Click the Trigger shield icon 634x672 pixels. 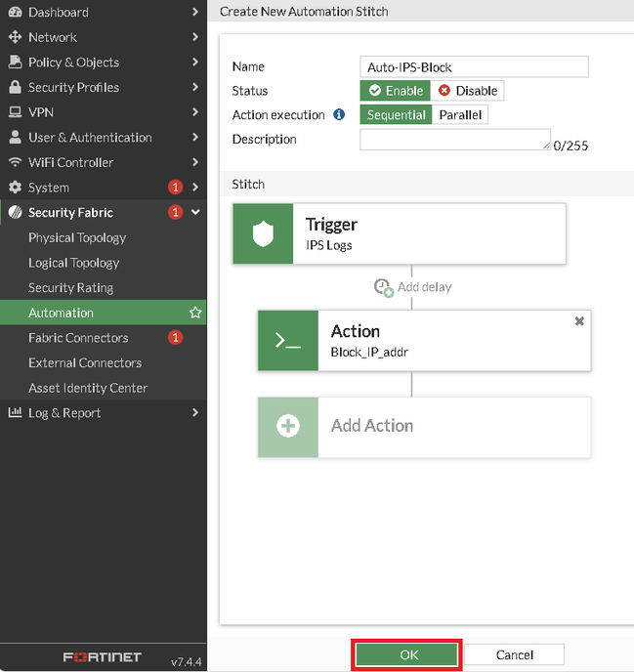(263, 233)
